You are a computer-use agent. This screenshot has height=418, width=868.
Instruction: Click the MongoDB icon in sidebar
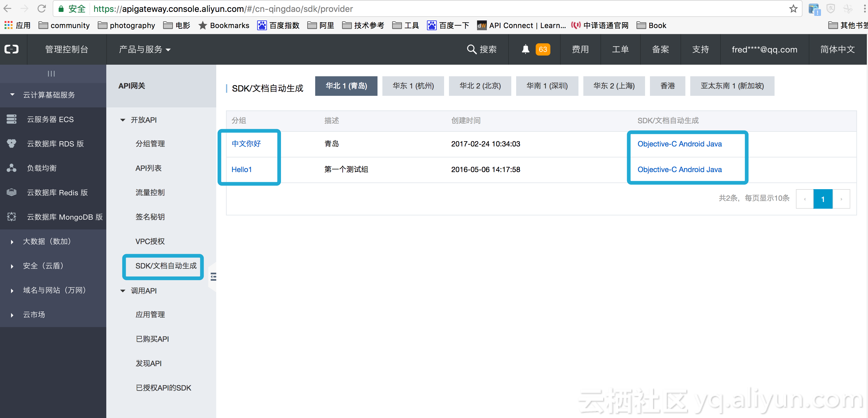pos(12,217)
